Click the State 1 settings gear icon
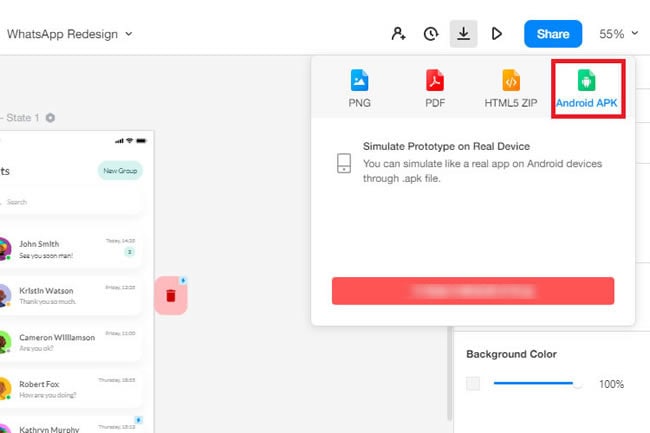The height and width of the screenshot is (433, 650). pos(50,118)
